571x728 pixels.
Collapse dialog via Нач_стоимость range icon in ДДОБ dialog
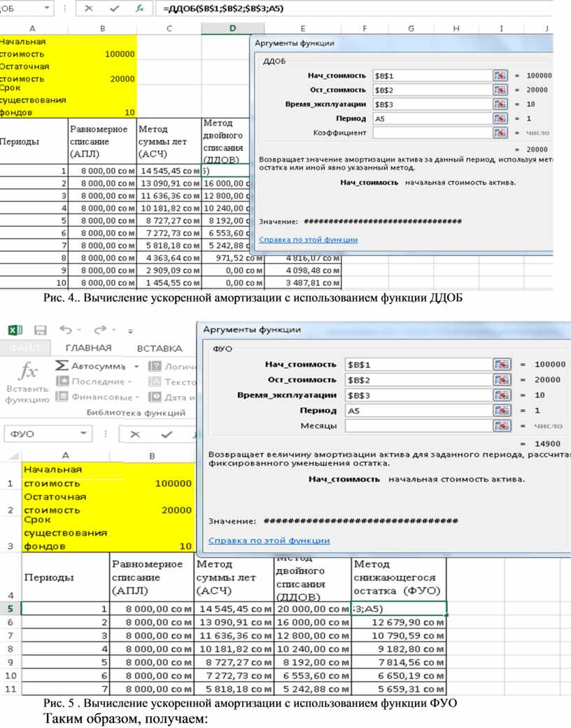[500, 75]
